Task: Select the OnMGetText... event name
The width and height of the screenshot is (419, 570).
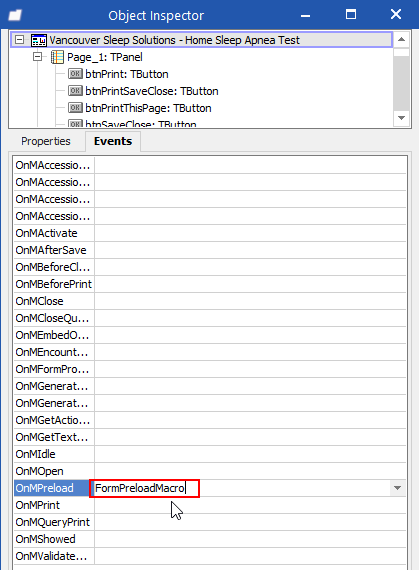Action: tap(52, 437)
